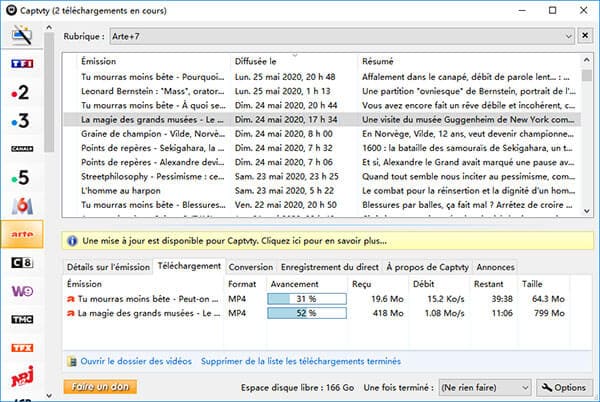Select row La magie des grands musées in list

click(x=322, y=120)
